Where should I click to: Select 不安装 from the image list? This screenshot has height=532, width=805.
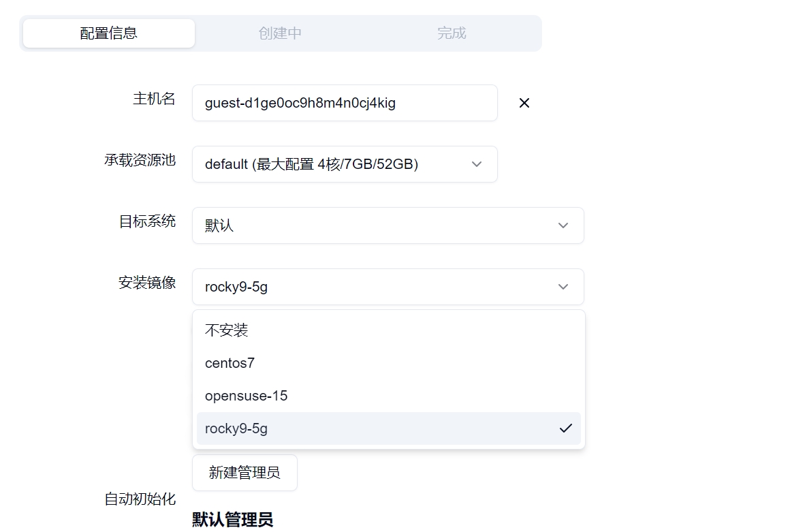click(388, 330)
